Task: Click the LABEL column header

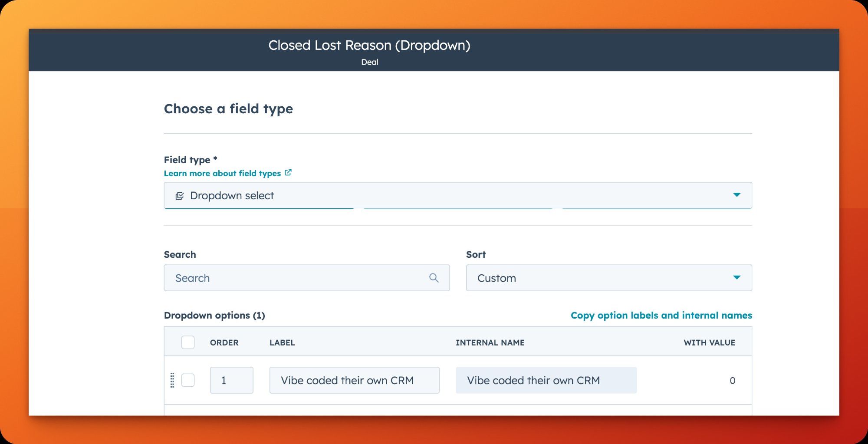Action: tap(282, 342)
